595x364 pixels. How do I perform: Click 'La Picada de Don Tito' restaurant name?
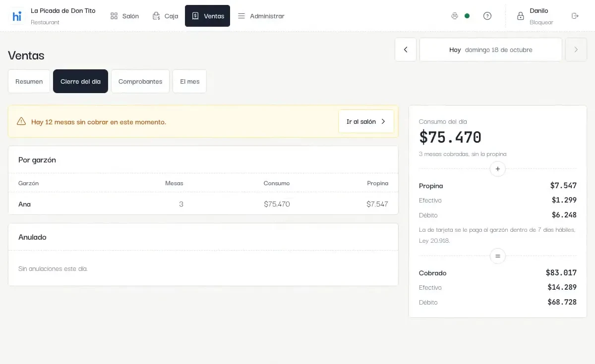(x=63, y=10)
